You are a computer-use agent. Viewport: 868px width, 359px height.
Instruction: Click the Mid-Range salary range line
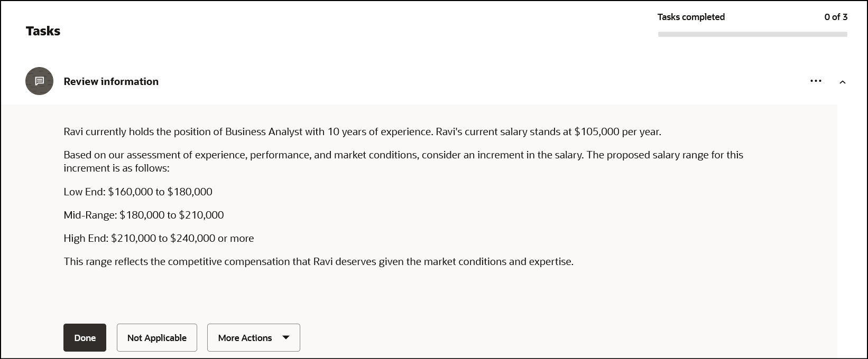coord(144,215)
